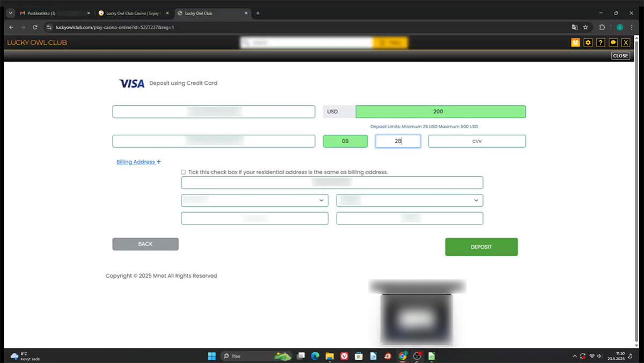Image resolution: width=644 pixels, height=363 pixels.
Task: Click the CLOSE button above the form
Action: pyautogui.click(x=620, y=56)
